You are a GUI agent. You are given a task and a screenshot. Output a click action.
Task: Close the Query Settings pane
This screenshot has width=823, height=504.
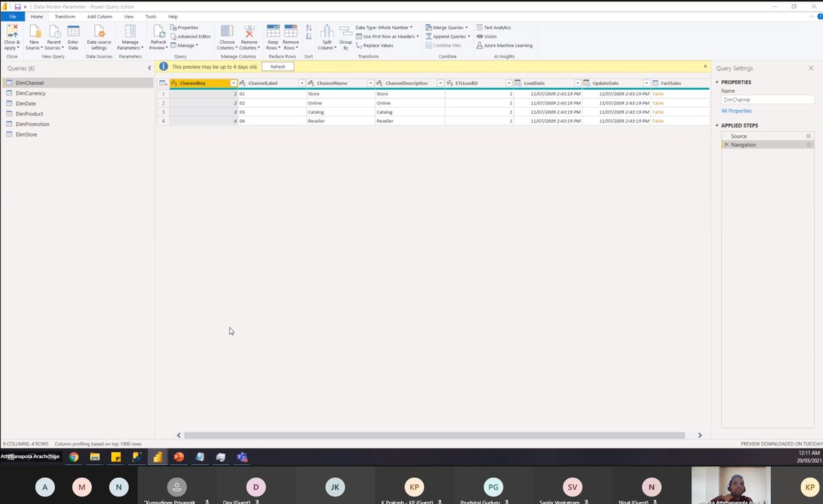(x=811, y=69)
